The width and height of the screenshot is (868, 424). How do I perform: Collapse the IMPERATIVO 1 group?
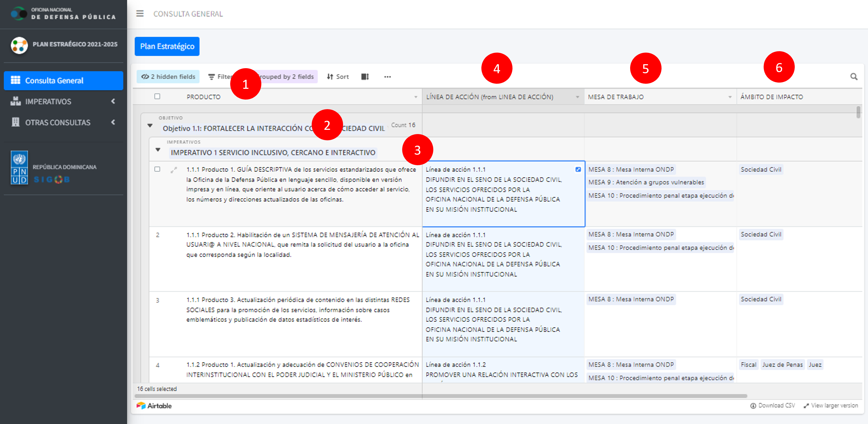158,150
